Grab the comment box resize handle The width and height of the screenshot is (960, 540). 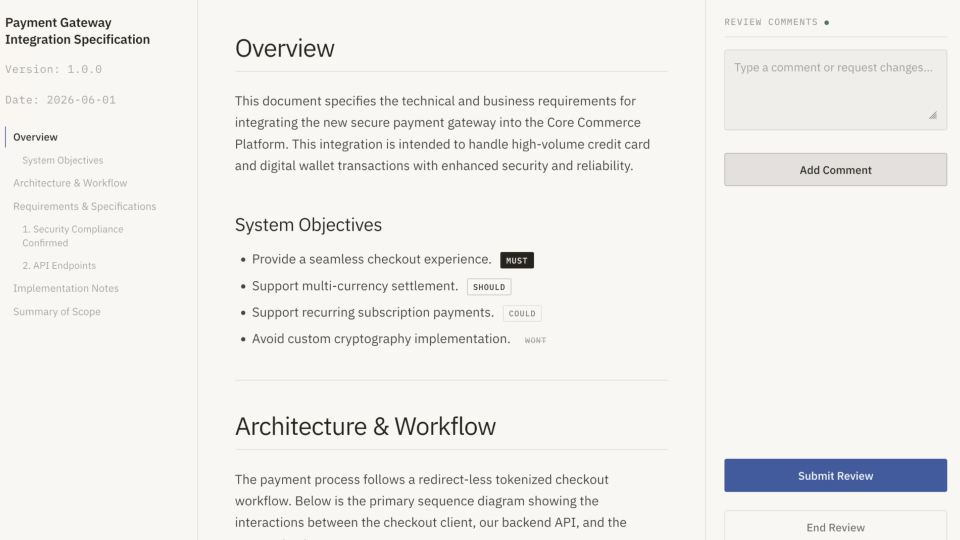click(932, 115)
